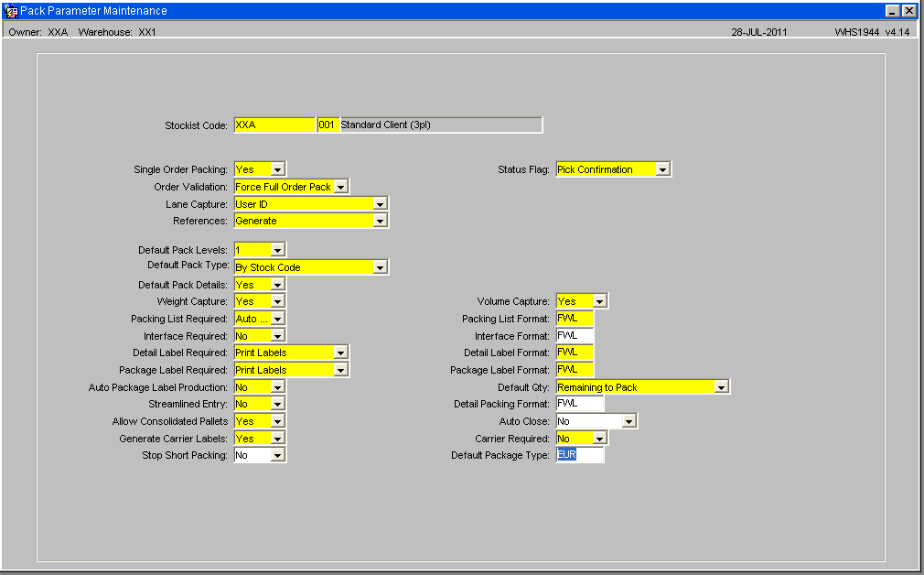Open the Stop Short Packing dropdown

277,455
